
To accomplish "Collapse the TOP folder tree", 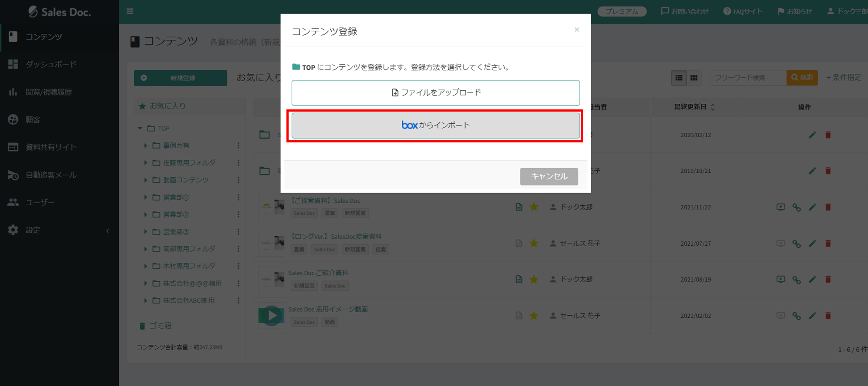I will pyautogui.click(x=140, y=129).
